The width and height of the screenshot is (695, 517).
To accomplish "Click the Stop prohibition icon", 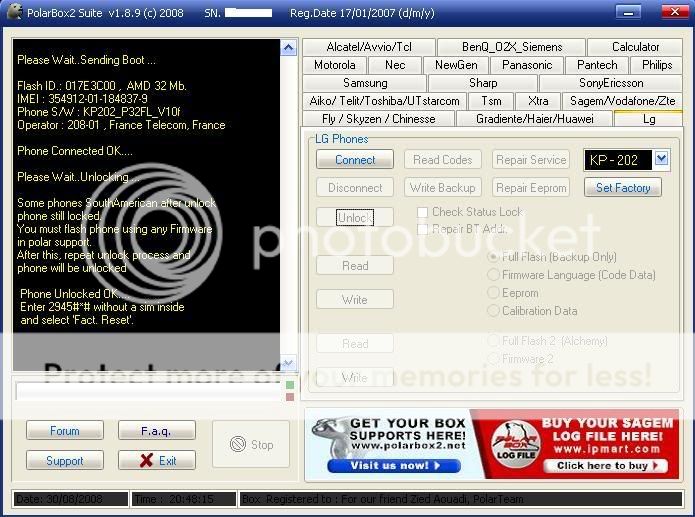I will [238, 444].
